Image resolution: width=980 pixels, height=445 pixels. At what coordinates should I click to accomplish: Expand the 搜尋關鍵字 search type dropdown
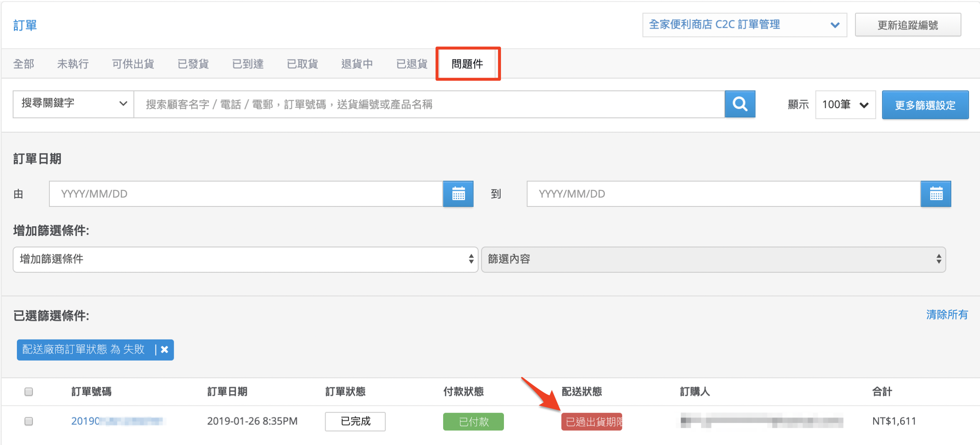tap(73, 104)
